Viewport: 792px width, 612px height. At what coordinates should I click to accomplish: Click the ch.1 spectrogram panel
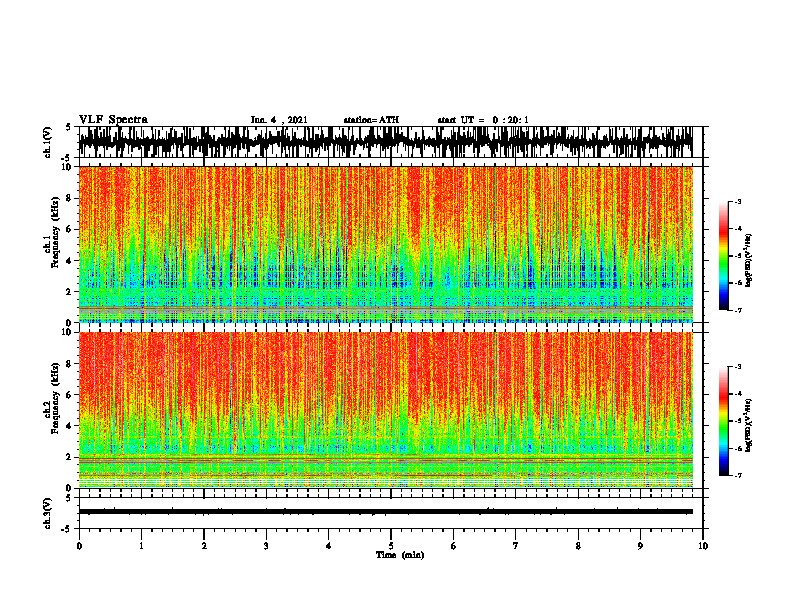[385, 244]
